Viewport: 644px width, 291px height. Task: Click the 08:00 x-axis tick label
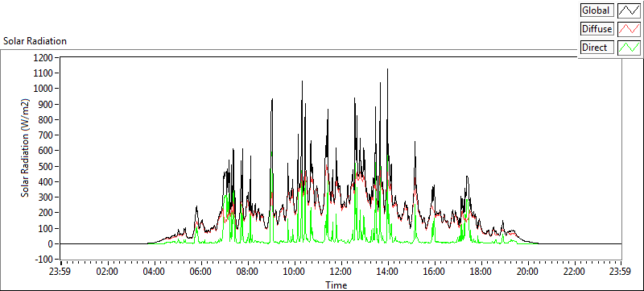point(248,272)
